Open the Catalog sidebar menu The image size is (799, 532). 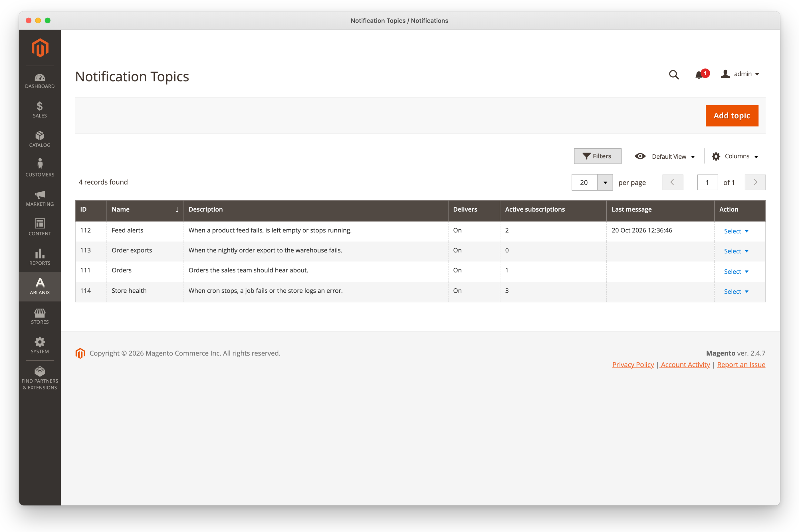point(40,139)
